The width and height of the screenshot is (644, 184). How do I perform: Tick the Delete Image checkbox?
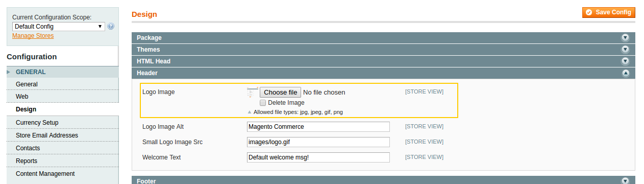tap(263, 103)
